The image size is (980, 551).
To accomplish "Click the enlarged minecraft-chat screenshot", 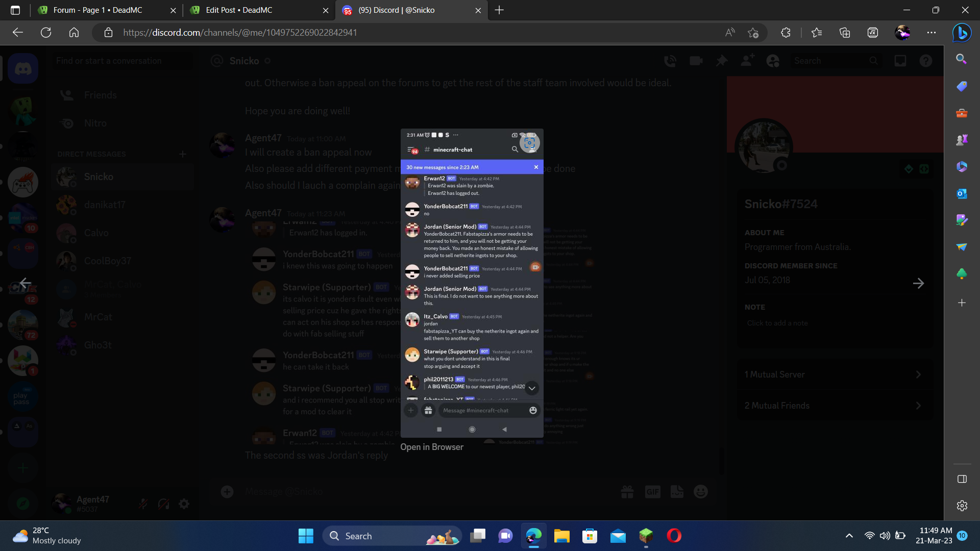I will (472, 283).
